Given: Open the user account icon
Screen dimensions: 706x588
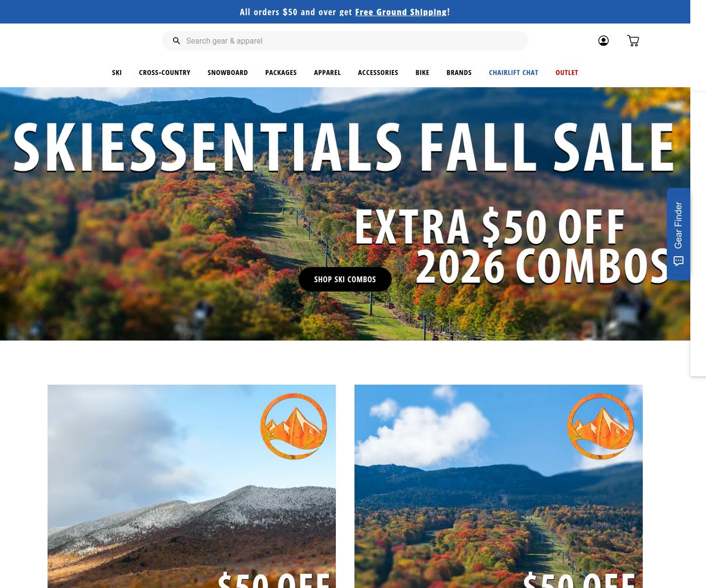Looking at the screenshot, I should click(604, 41).
